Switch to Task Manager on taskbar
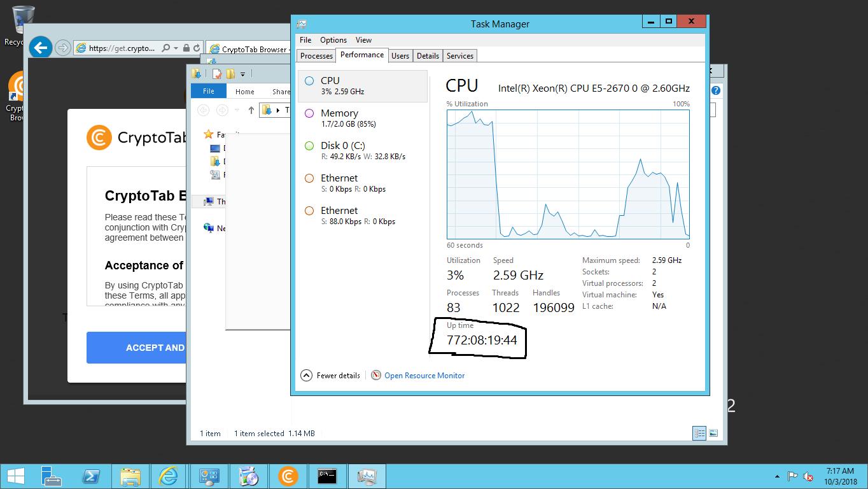 (367, 476)
